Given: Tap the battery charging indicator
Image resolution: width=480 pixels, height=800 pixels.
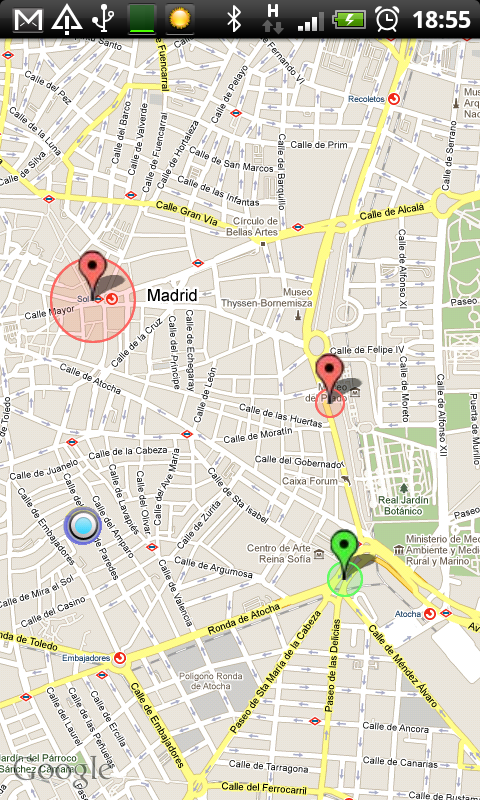Looking at the screenshot, I should [349, 20].
